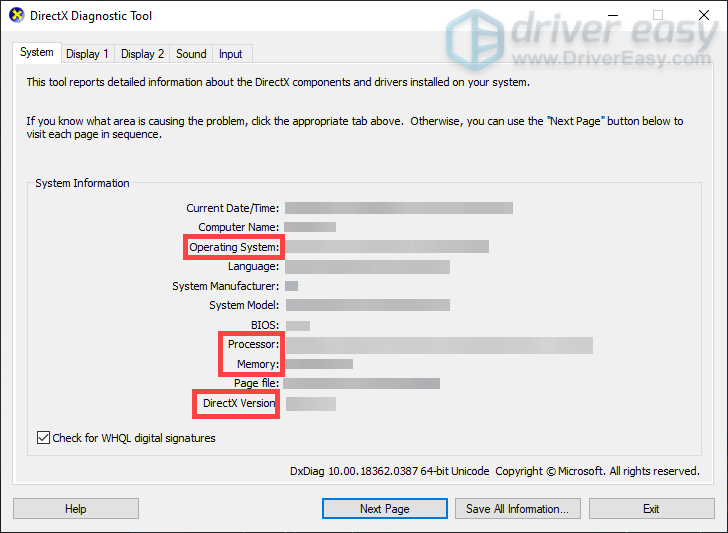The width and height of the screenshot is (728, 533).
Task: Click Save All Information button
Action: click(x=518, y=509)
